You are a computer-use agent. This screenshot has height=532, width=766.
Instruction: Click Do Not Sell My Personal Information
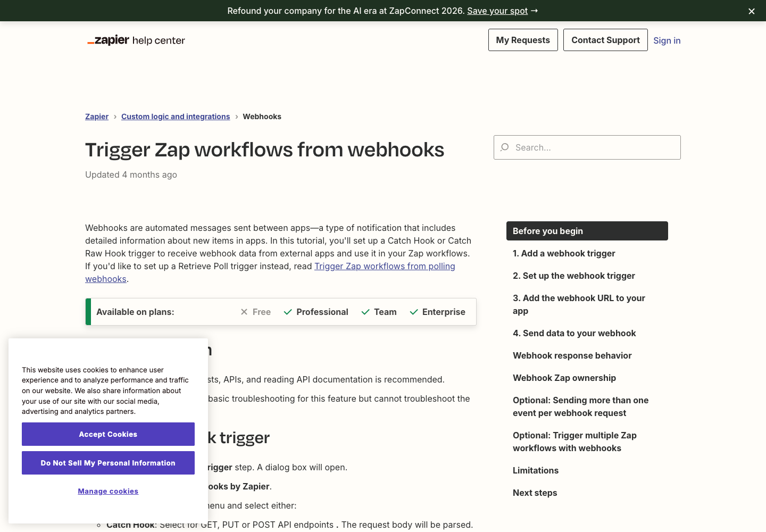108,463
